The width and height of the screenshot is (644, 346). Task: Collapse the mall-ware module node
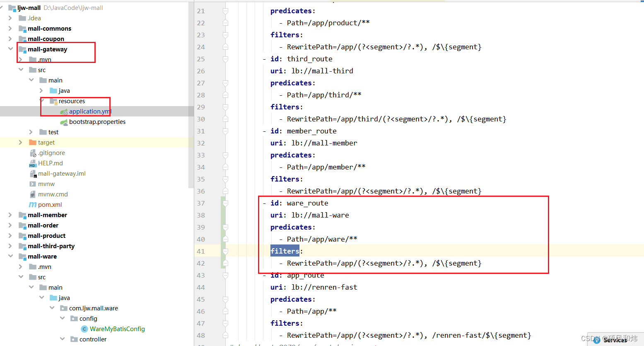tap(10, 256)
